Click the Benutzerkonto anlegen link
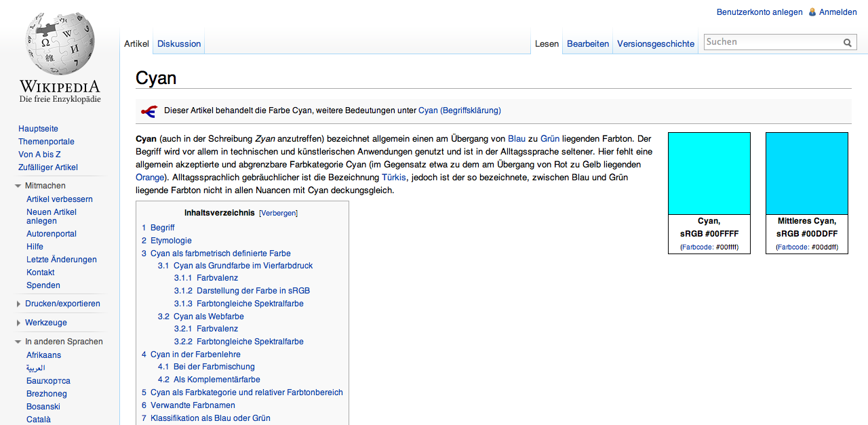The height and width of the screenshot is (425, 868). coord(759,12)
